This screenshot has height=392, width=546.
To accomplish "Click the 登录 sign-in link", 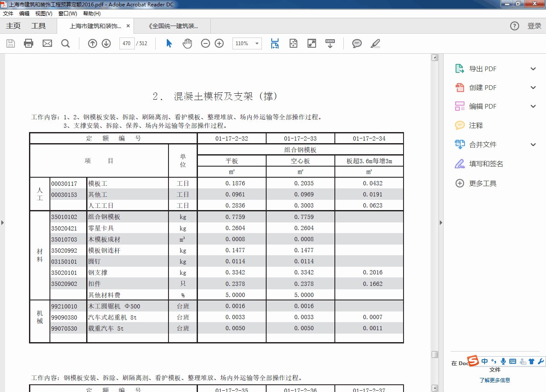I will pyautogui.click(x=534, y=26).
